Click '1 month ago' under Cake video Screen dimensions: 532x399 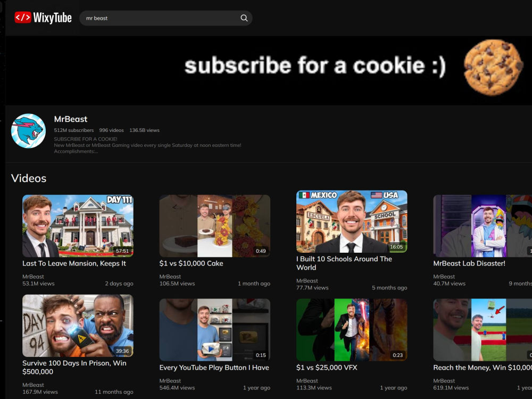[x=254, y=284]
